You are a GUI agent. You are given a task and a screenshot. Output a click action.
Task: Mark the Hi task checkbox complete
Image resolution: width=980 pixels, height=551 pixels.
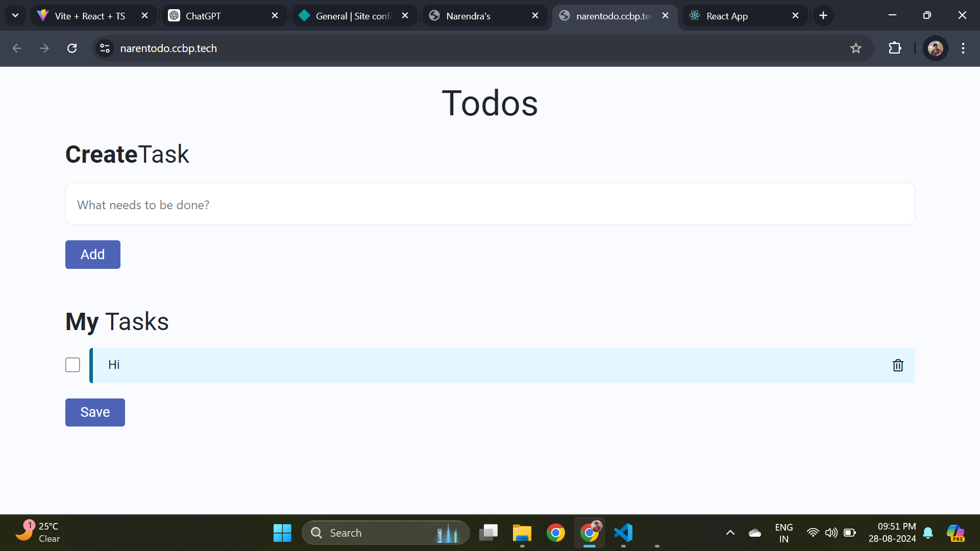72,365
